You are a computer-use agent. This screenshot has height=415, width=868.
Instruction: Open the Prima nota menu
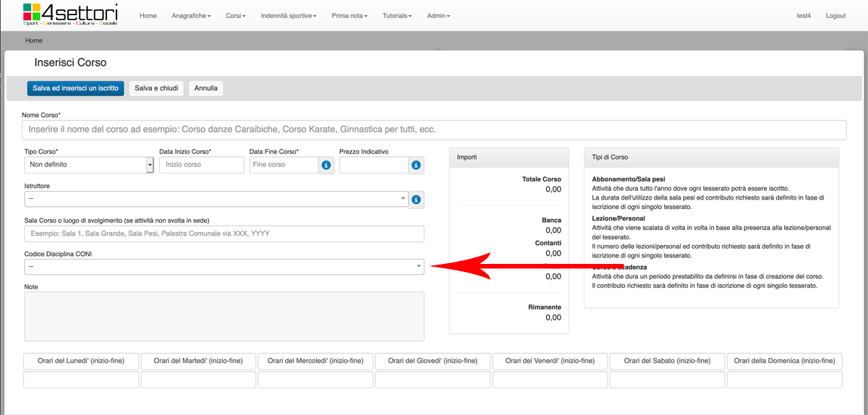349,16
